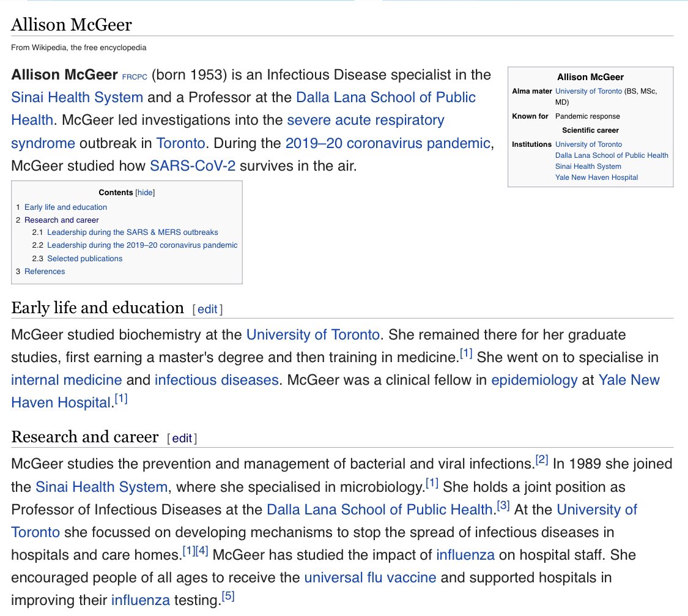
Task: Click the Allison McGeer infobox title
Action: point(590,77)
